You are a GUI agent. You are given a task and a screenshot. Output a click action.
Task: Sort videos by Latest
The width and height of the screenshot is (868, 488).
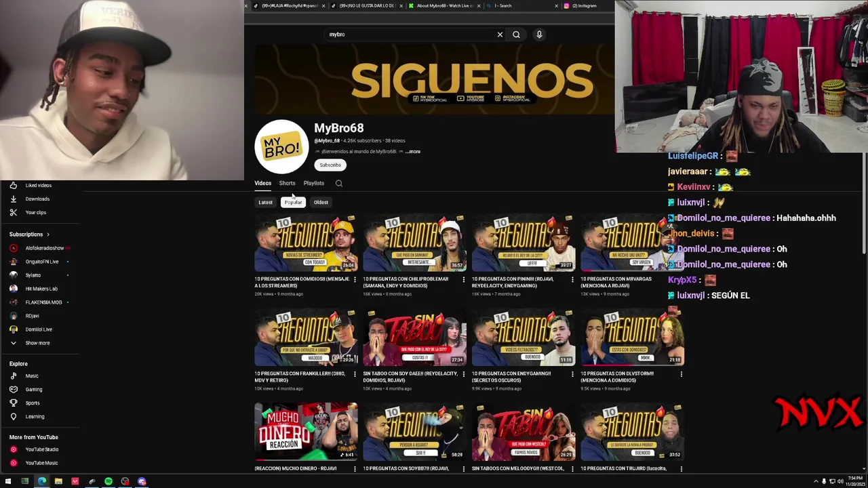265,202
